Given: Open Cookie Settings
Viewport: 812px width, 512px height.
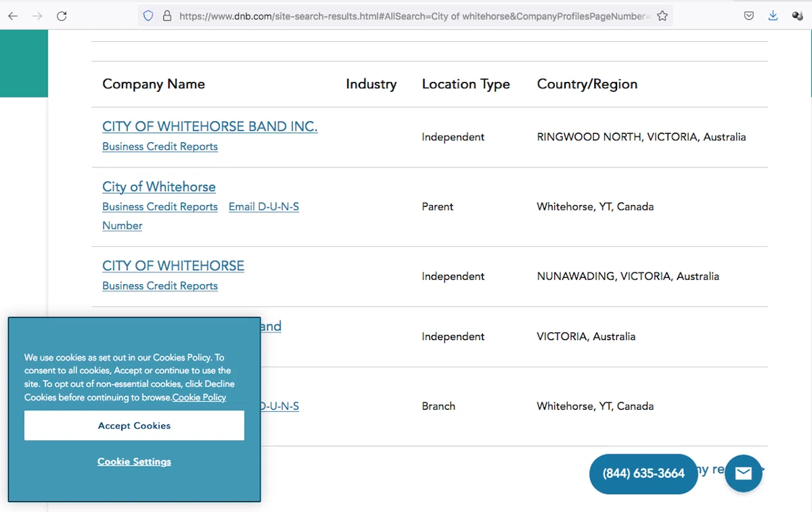Looking at the screenshot, I should coord(134,461).
